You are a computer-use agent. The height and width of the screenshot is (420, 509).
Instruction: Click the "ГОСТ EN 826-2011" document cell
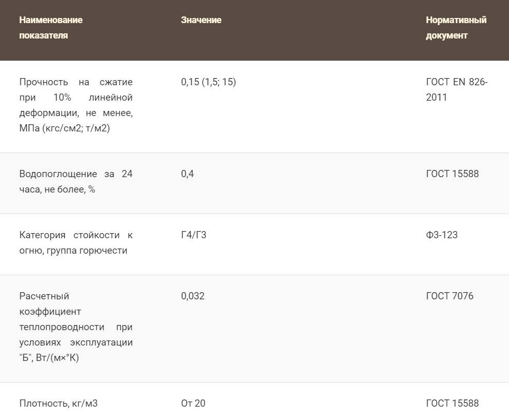[x=457, y=90]
